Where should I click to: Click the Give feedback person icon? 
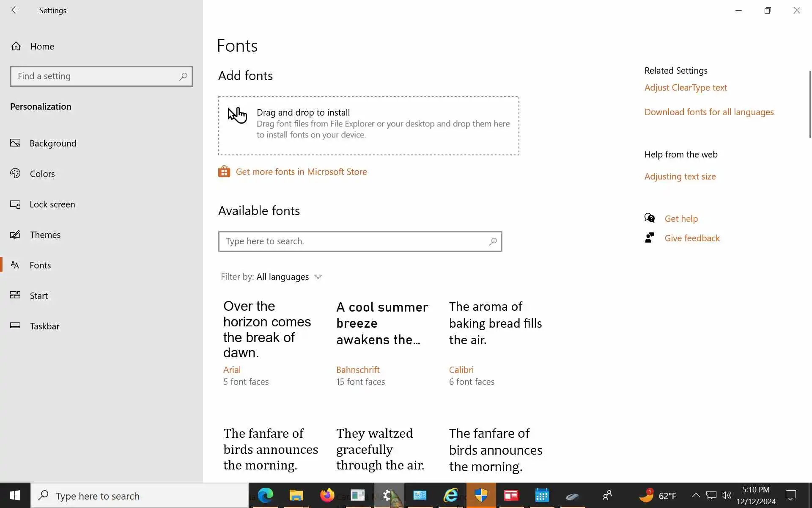coord(650,238)
